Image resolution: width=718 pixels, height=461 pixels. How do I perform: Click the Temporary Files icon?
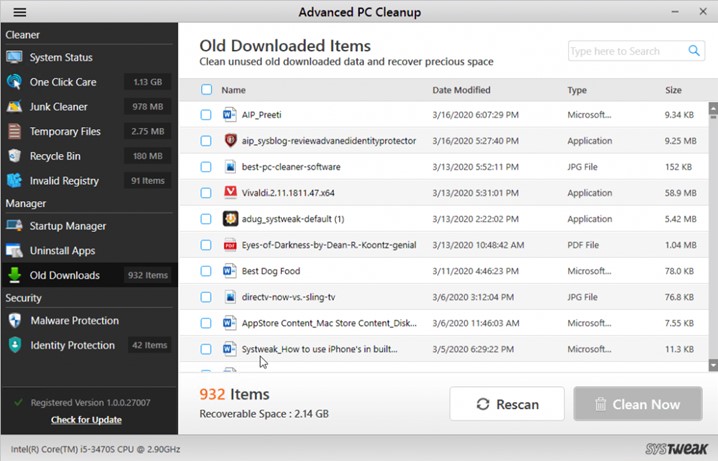point(14,131)
